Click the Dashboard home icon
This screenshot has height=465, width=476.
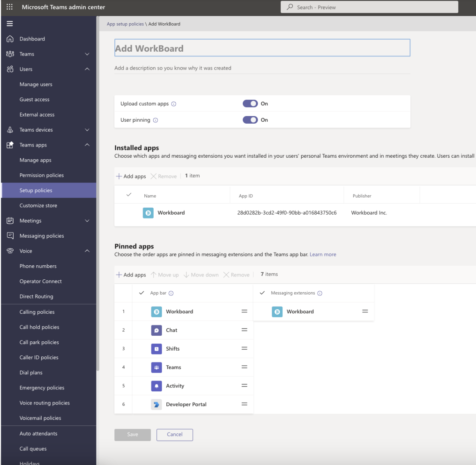(x=10, y=39)
